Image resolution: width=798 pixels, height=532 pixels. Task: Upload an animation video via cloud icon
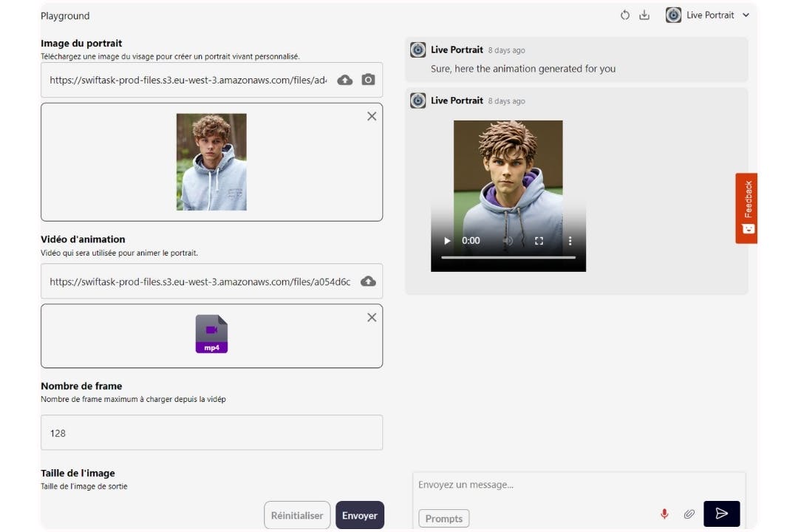coord(369,282)
